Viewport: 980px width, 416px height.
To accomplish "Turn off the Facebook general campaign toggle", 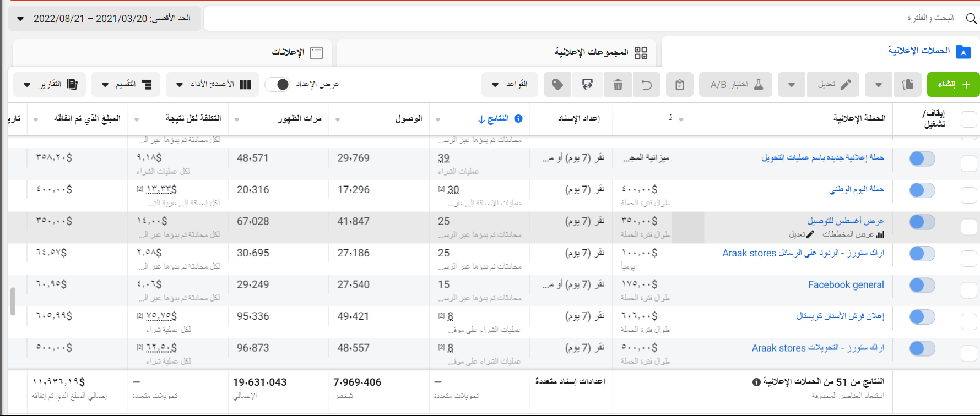I will tap(922, 285).
